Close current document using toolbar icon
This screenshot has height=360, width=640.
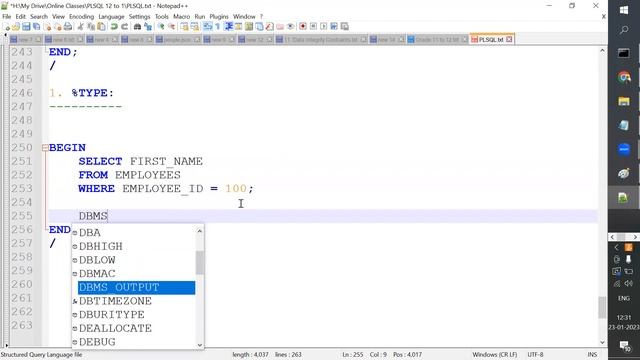coord(47,27)
